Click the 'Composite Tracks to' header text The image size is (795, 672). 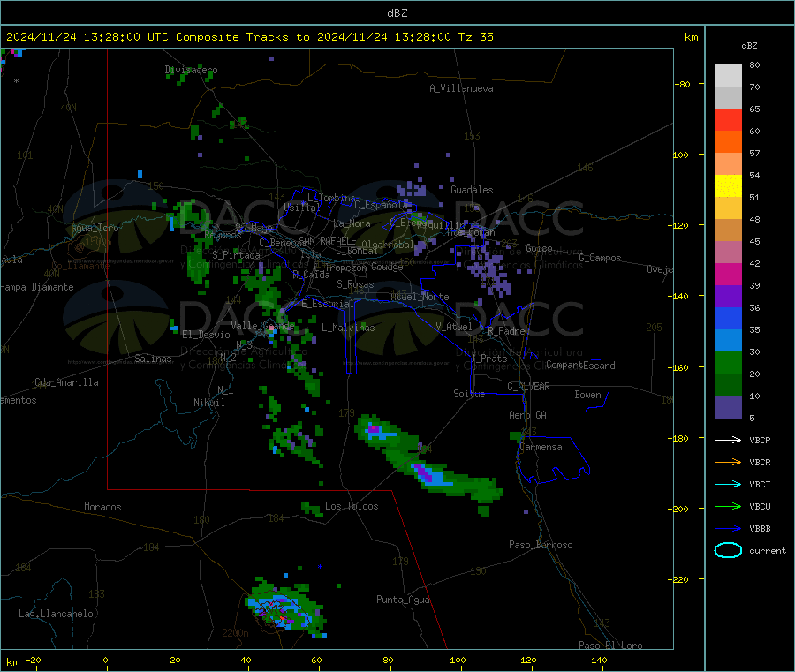242,37
